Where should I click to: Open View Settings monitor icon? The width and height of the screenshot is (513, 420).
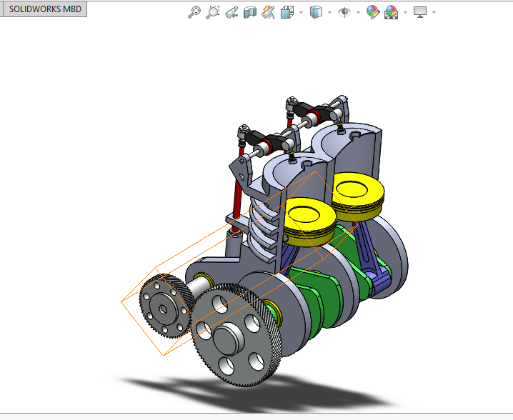coord(421,12)
